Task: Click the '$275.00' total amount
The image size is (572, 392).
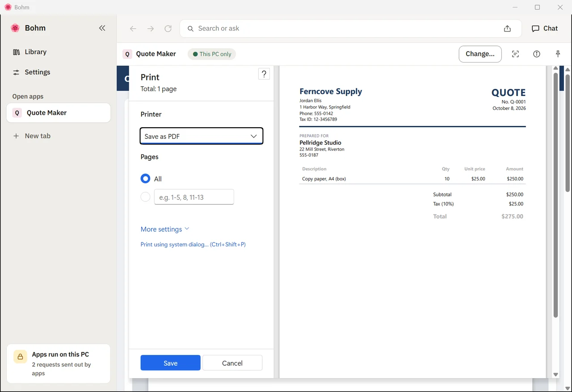Action: click(x=512, y=216)
